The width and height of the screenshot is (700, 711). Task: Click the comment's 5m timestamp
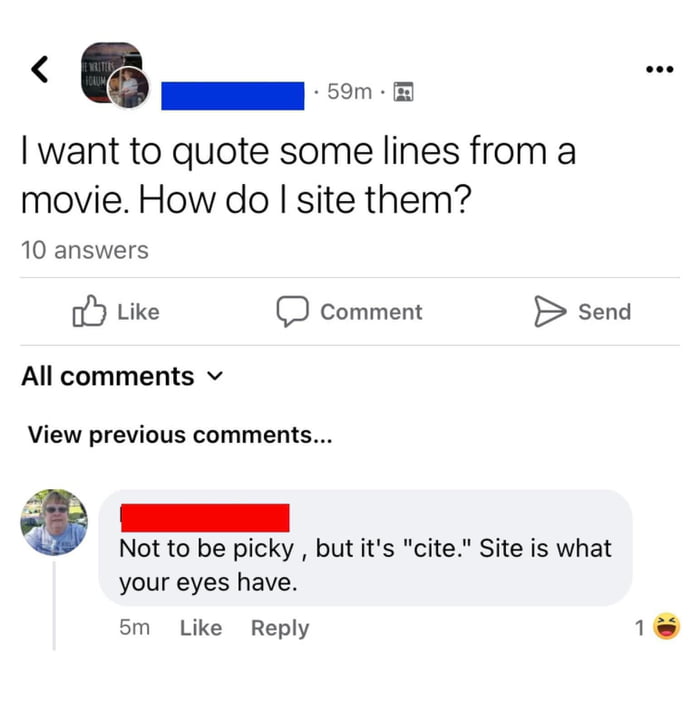(x=133, y=628)
